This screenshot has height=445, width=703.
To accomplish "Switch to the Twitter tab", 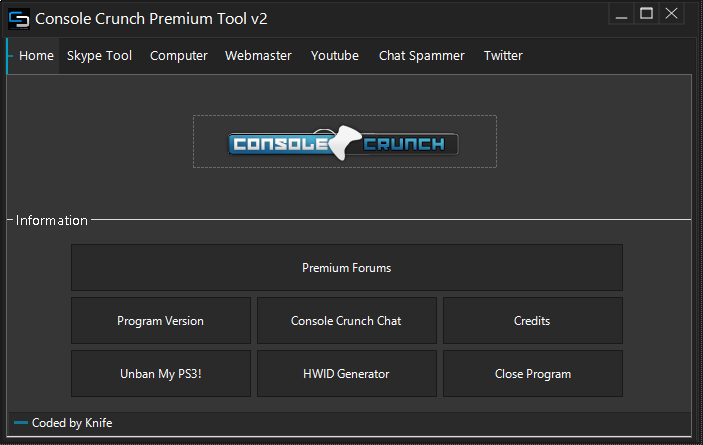I will [x=503, y=56].
